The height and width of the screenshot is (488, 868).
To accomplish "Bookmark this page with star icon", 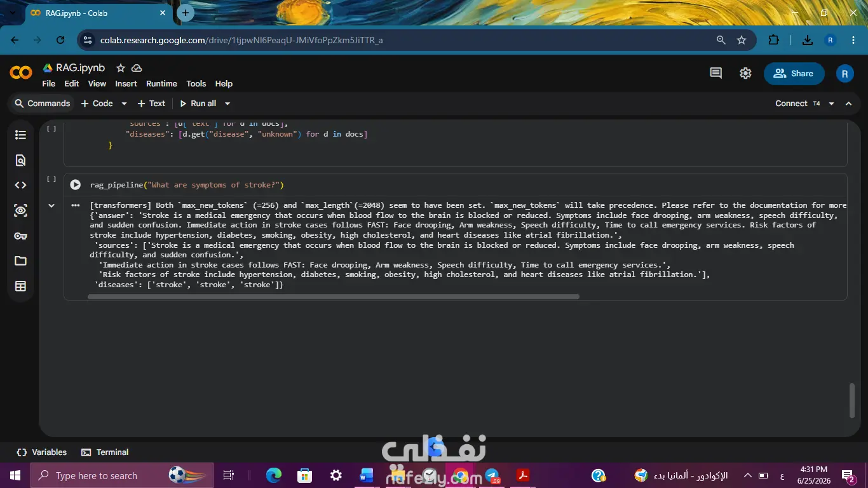I will 742,40.
